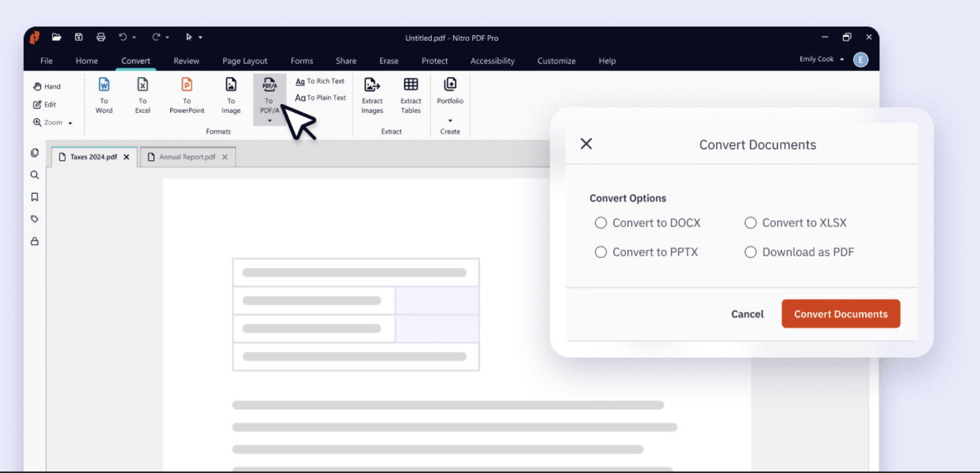Open the Page Layout ribbon tab
Image resolution: width=980 pixels, height=473 pixels.
click(x=245, y=61)
